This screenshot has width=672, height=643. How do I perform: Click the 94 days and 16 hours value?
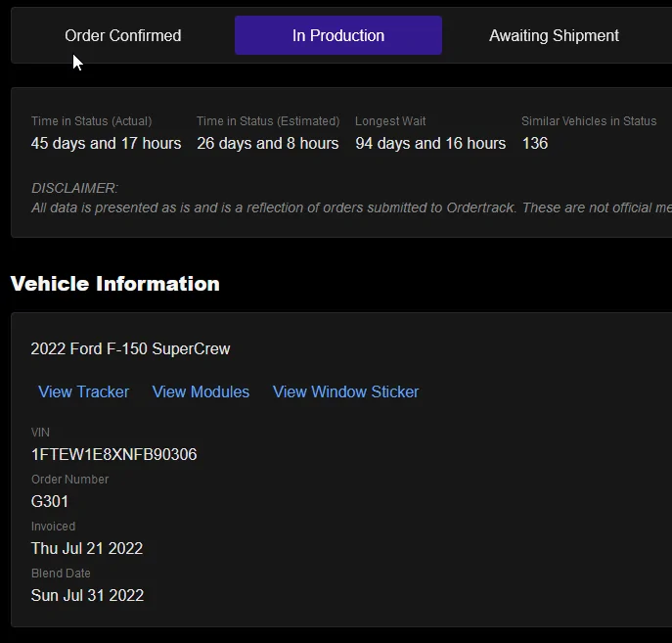coord(430,143)
